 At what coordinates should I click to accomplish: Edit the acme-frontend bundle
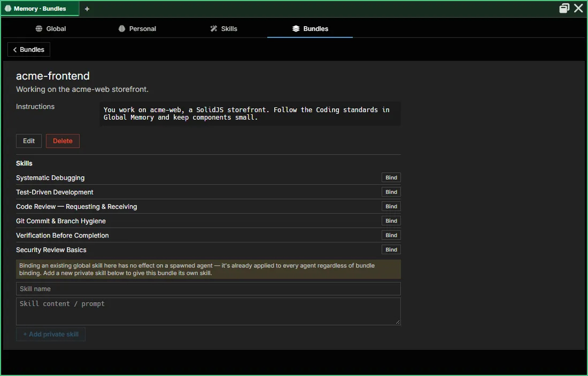click(x=29, y=141)
